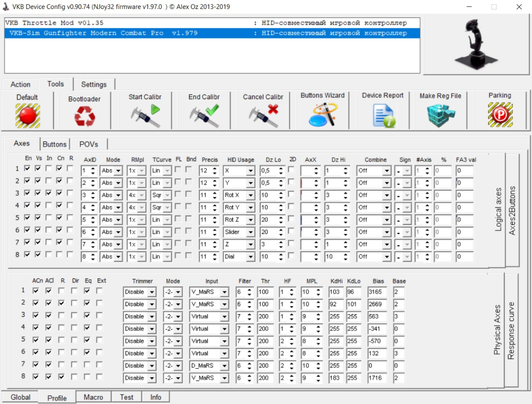Image resolution: width=532 pixels, height=404 pixels.
Task: Switch to the Buttons tab
Action: click(54, 144)
